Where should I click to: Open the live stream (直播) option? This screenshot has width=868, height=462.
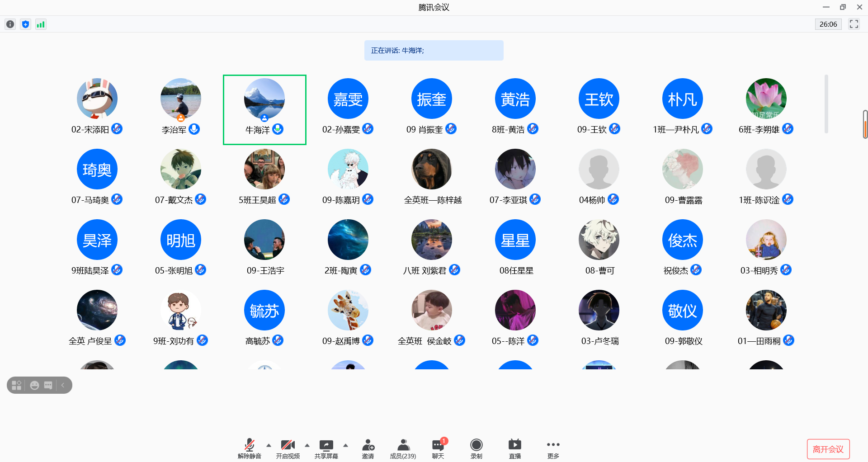pos(514,448)
